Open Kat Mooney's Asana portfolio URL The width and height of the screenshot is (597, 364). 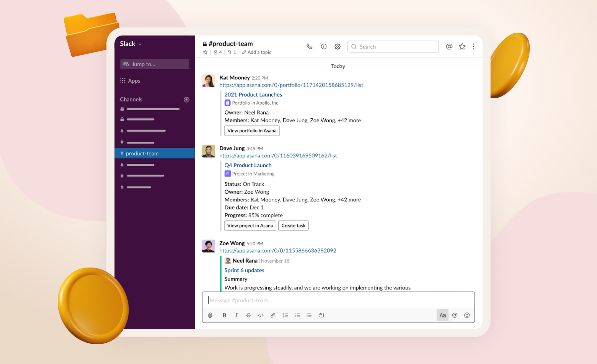(x=291, y=85)
